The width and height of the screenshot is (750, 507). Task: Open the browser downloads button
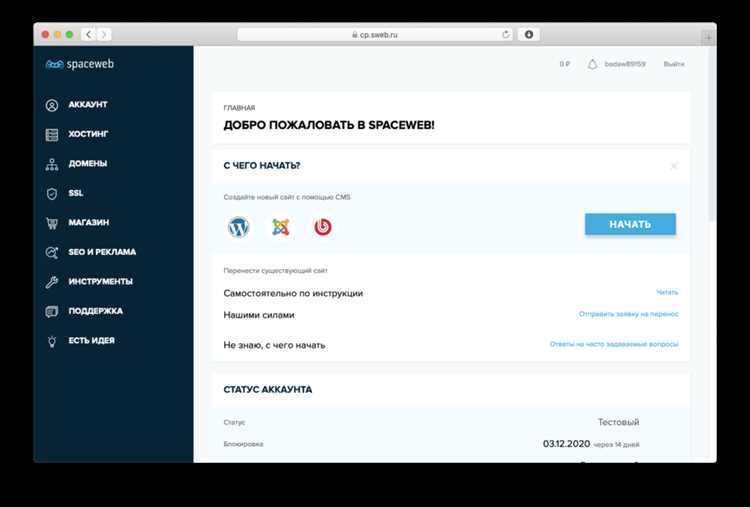[x=529, y=34]
